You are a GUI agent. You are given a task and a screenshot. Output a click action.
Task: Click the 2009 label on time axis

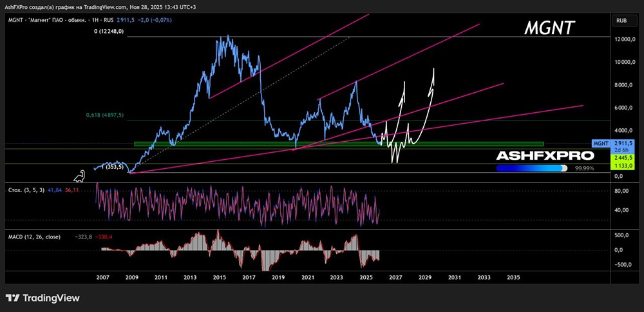coord(131,277)
